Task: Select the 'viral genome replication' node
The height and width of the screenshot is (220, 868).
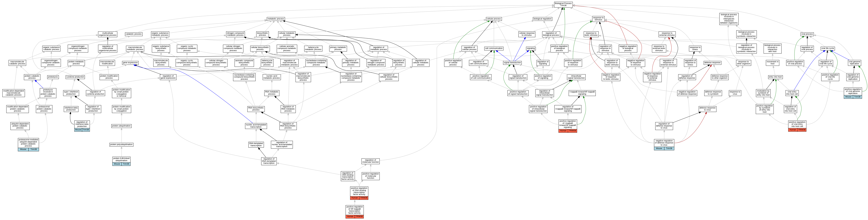Action: tap(854, 63)
